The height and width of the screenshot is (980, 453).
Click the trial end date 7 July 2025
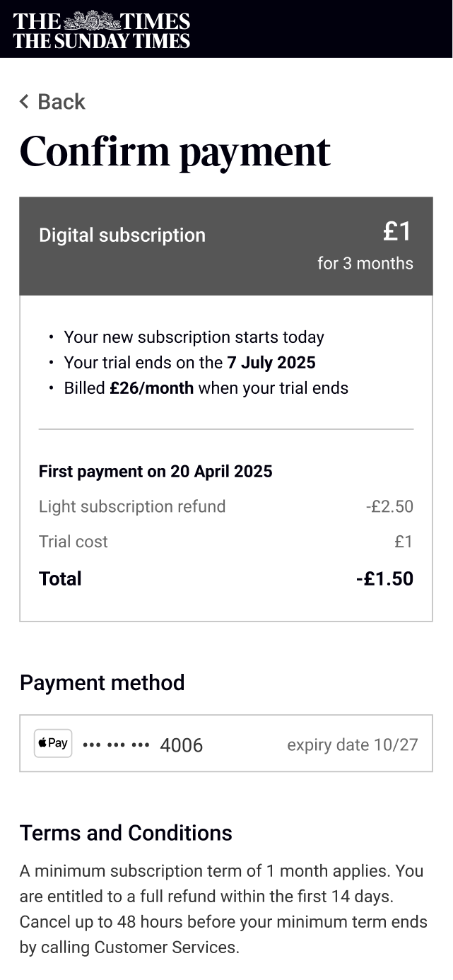click(x=271, y=363)
